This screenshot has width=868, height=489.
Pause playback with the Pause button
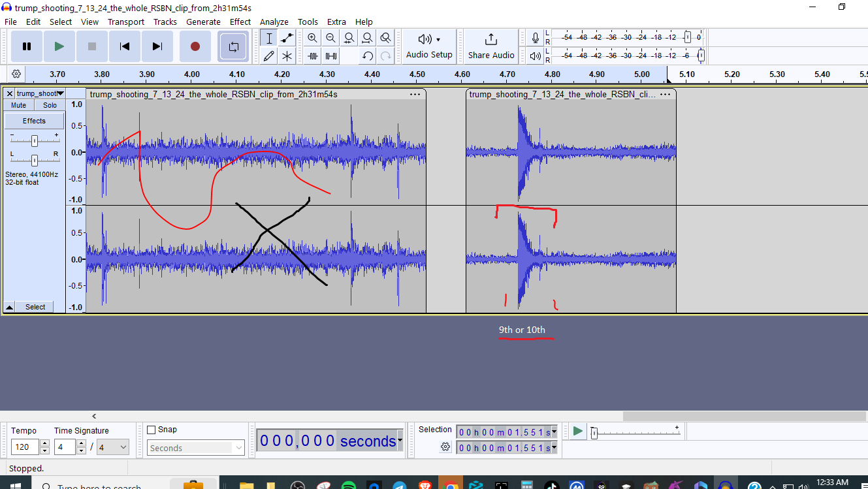tap(27, 46)
